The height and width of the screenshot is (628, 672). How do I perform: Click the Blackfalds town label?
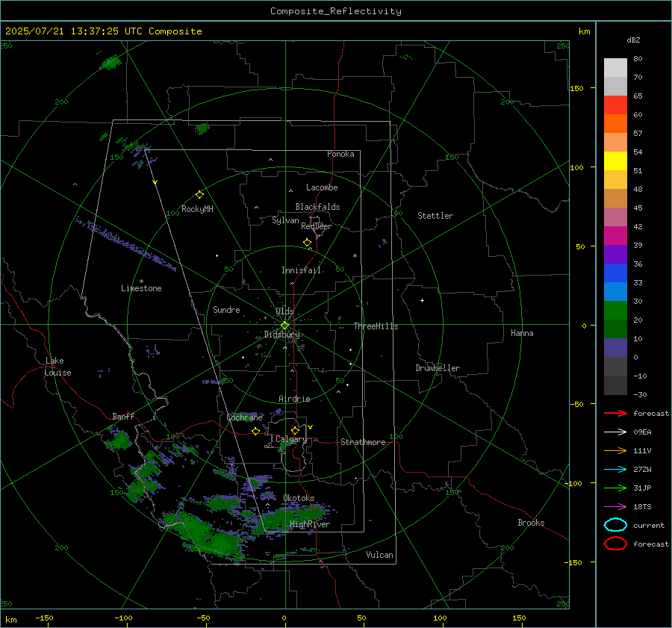[x=317, y=207]
